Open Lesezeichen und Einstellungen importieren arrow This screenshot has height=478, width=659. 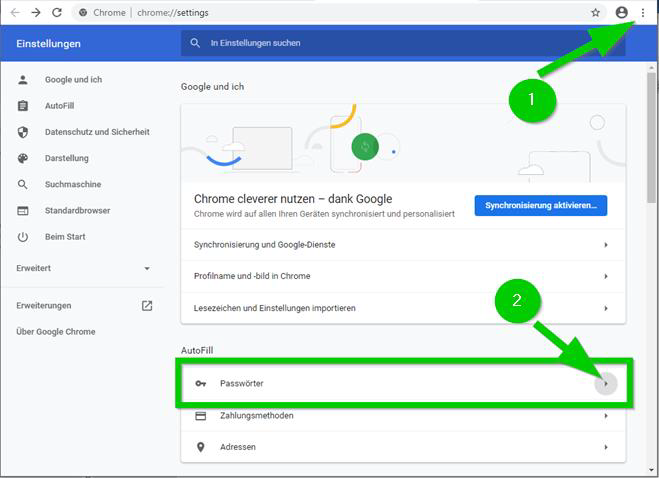(606, 308)
